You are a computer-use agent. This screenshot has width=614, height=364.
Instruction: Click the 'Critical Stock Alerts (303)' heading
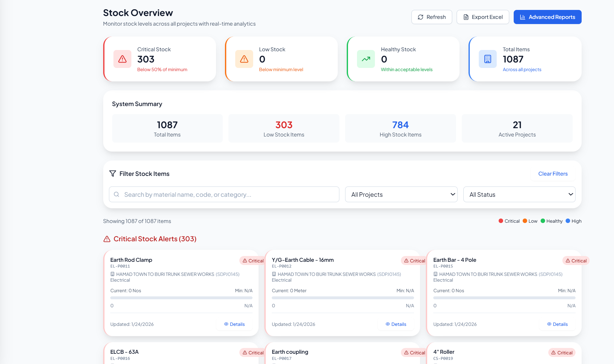pos(155,239)
